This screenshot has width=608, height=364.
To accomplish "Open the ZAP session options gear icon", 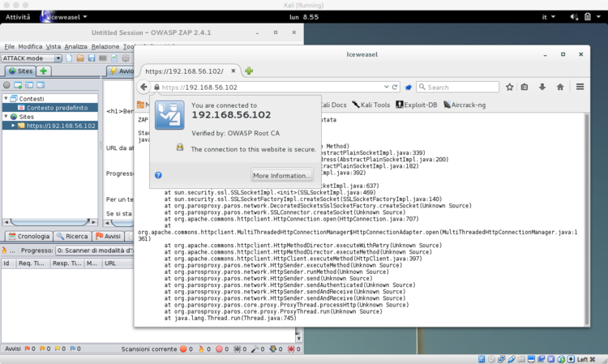I will 125,58.
